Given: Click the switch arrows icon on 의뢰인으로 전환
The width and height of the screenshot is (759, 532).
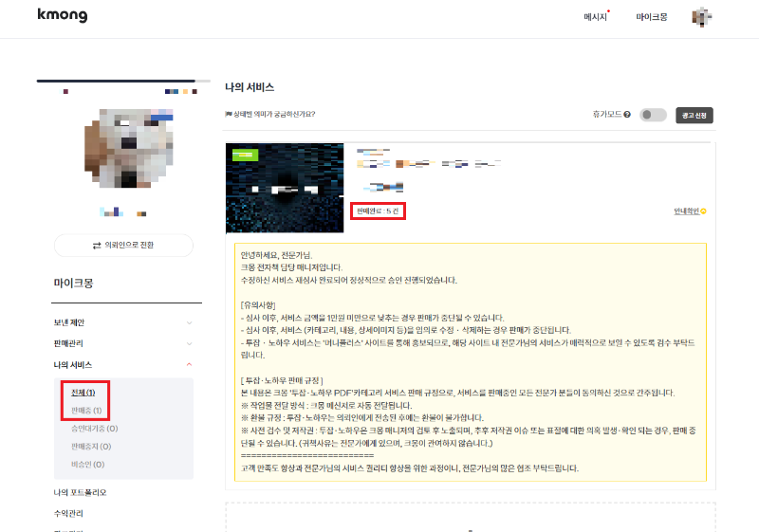Looking at the screenshot, I should point(97,246).
